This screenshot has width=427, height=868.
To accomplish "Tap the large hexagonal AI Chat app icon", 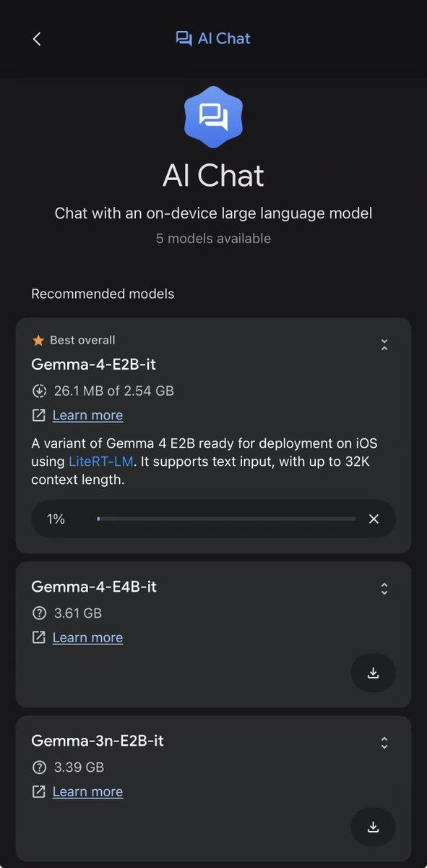I will [x=213, y=117].
